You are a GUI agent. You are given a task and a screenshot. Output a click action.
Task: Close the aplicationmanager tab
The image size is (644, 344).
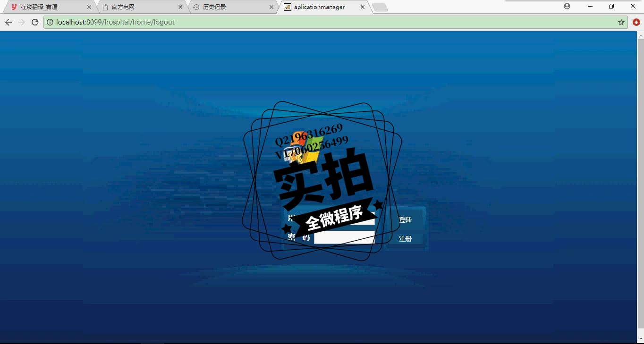point(363,7)
